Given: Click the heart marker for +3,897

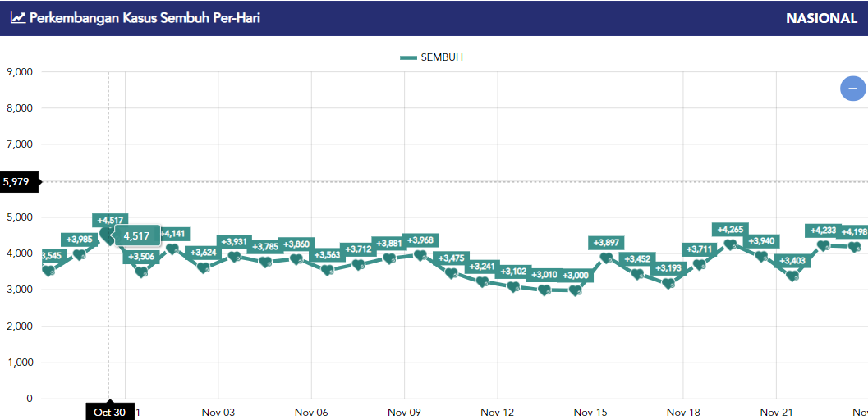Looking at the screenshot, I should (606, 258).
